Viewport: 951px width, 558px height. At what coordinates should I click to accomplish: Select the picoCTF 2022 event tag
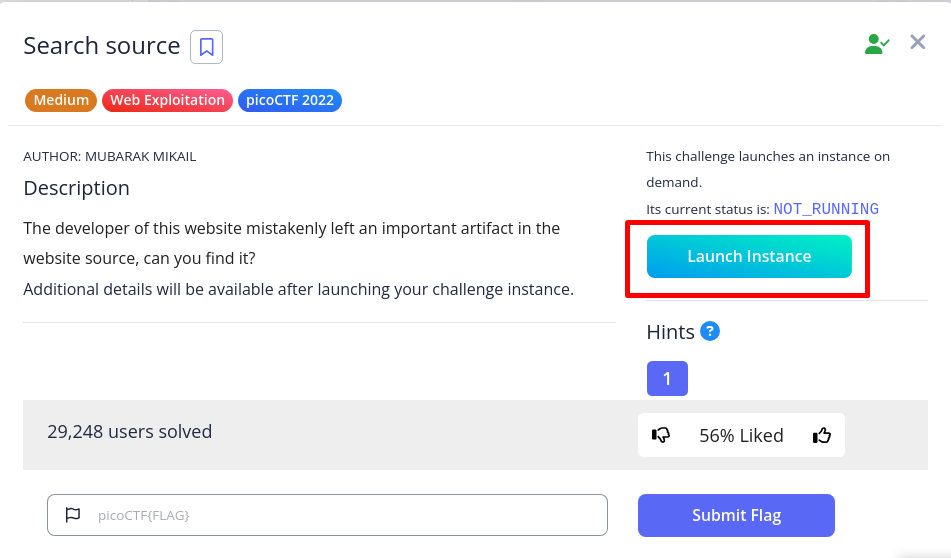pyautogui.click(x=290, y=100)
